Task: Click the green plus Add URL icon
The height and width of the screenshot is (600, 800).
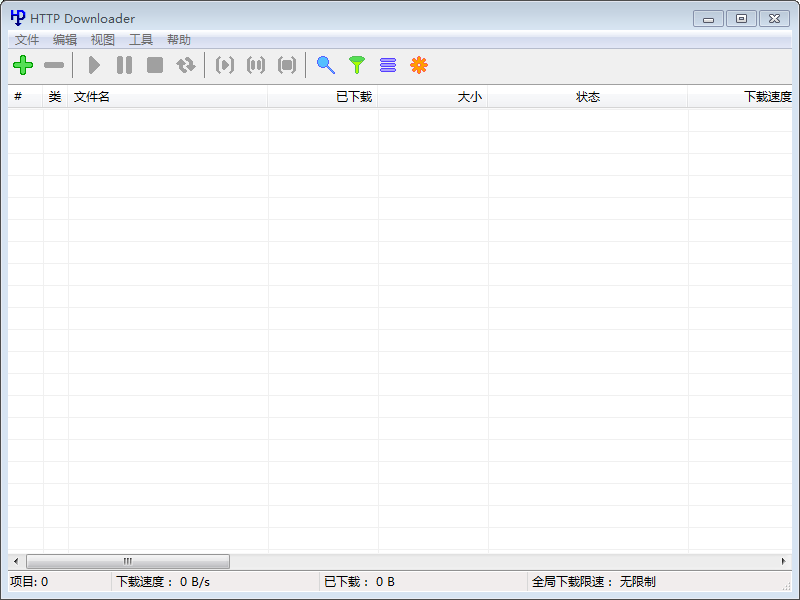Action: tap(23, 65)
